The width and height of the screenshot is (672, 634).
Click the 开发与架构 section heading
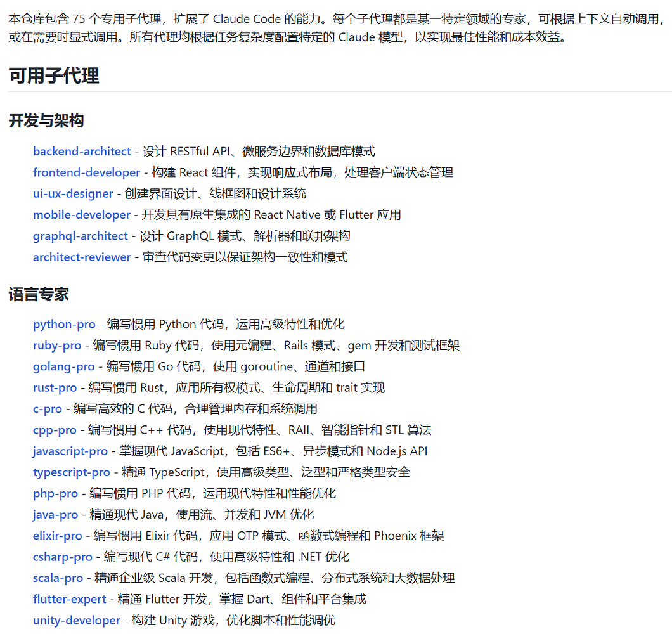point(46,121)
